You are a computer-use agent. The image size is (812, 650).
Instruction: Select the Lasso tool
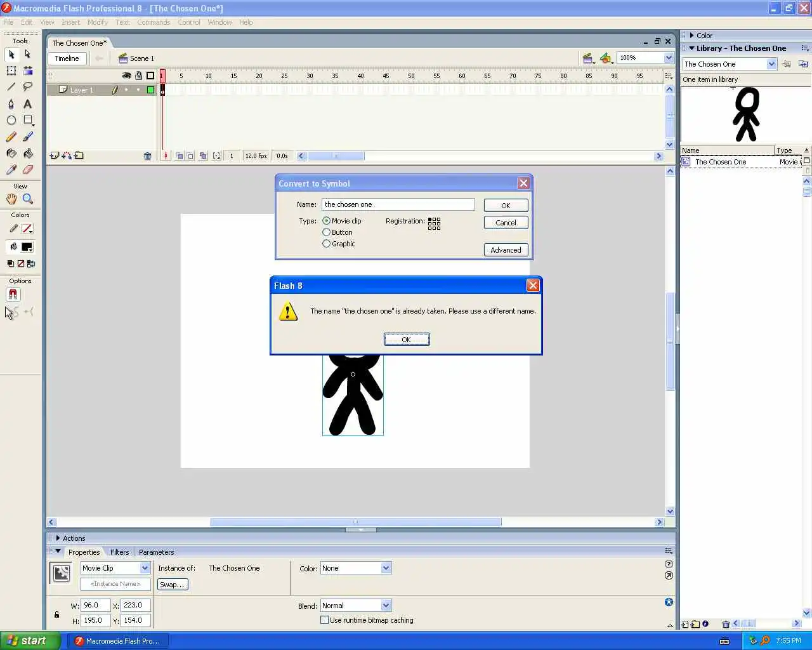pos(27,87)
